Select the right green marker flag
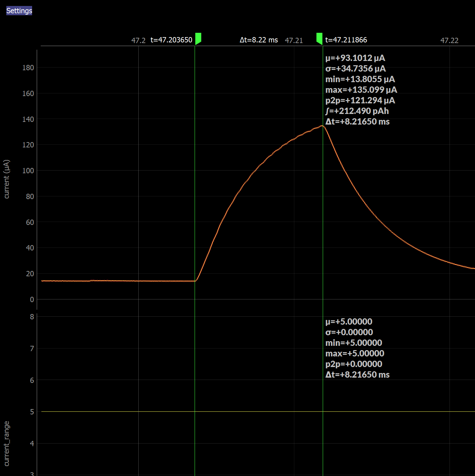This screenshot has height=476, width=475. click(x=319, y=38)
